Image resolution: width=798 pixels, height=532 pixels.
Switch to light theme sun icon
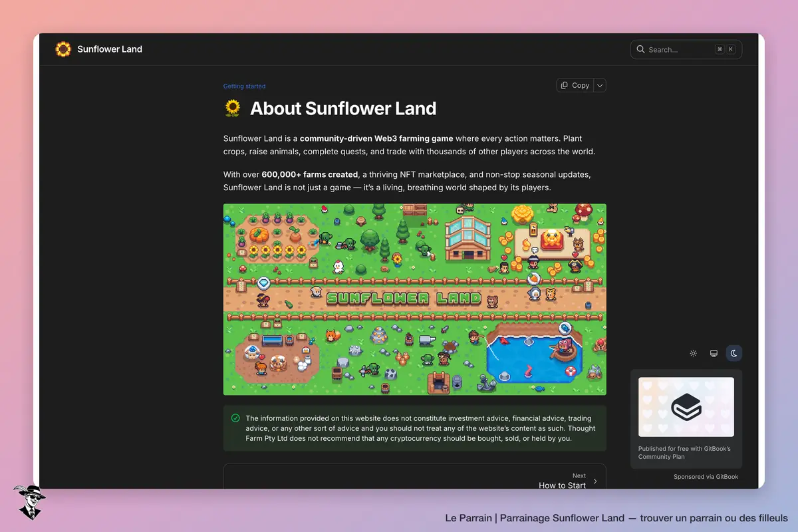point(693,353)
